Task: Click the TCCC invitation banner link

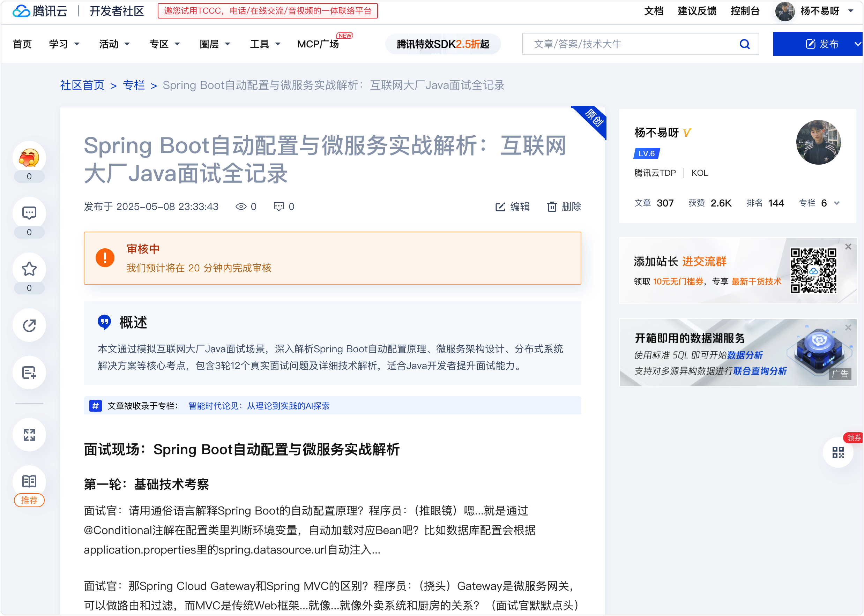Action: (x=268, y=10)
